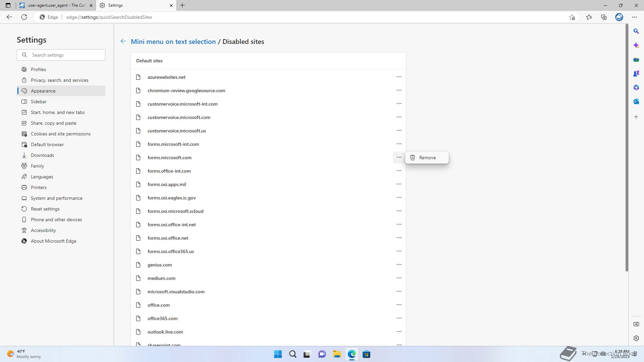Open Languages settings
Screen dimensions: 644x362
61,177
